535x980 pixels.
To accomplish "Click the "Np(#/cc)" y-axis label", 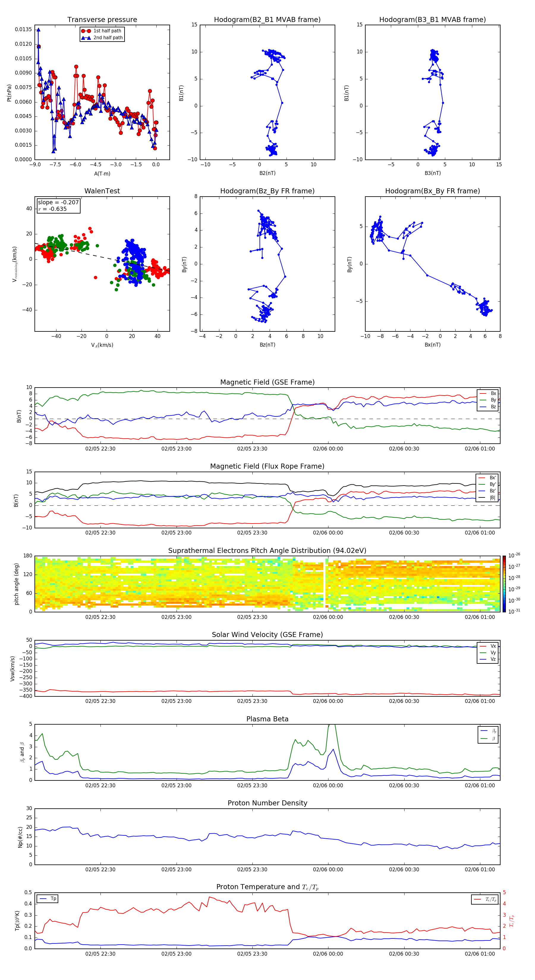I will [20, 837].
